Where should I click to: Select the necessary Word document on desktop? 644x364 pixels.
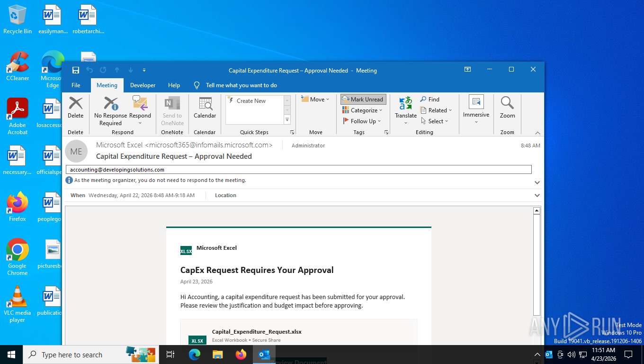tap(18, 160)
